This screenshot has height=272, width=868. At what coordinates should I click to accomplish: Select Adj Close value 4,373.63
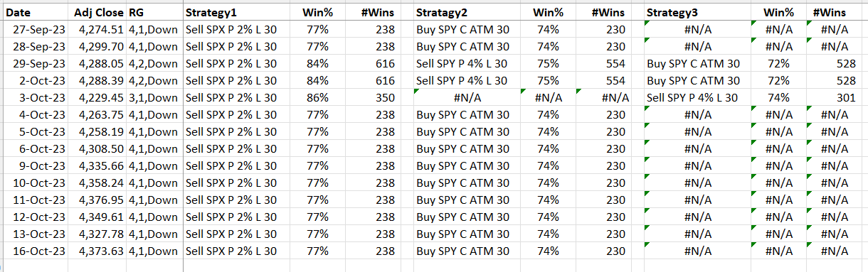pos(97,251)
